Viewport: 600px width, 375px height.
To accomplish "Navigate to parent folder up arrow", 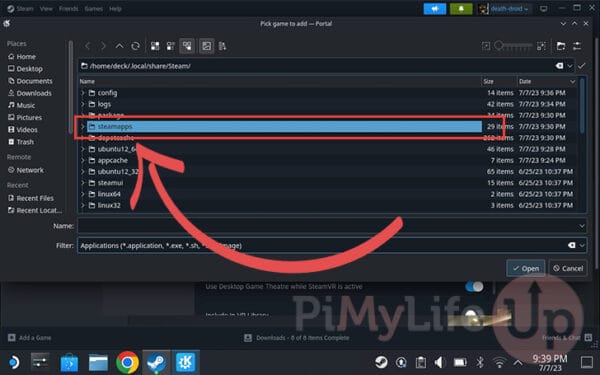I will click(119, 46).
